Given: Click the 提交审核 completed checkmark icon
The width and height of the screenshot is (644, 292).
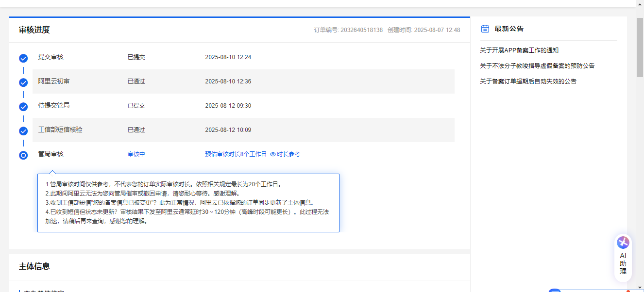Looking at the screenshot, I should [23, 58].
